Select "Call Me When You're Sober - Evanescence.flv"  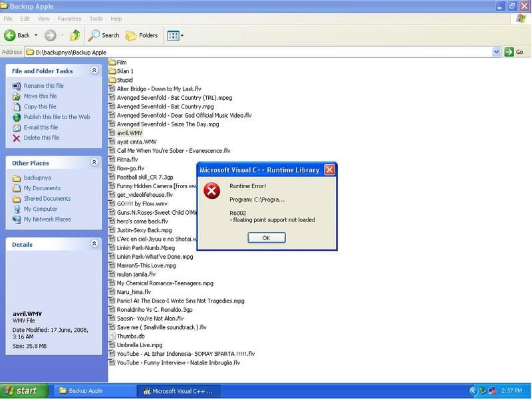click(174, 151)
